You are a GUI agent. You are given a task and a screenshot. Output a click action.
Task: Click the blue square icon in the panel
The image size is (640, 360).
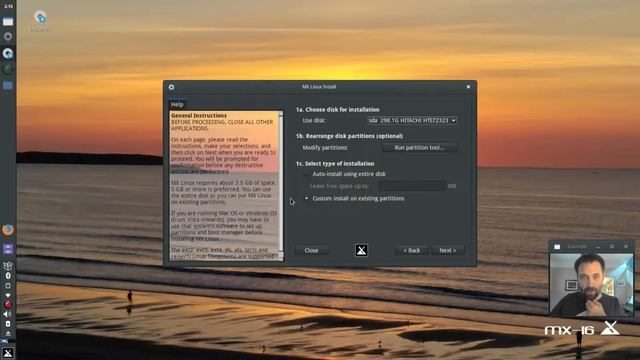[8, 85]
